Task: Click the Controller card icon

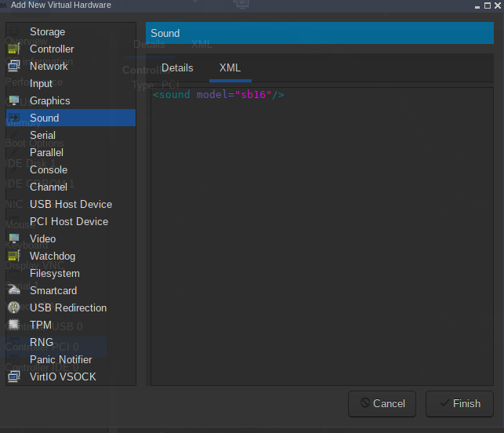Action: click(14, 49)
